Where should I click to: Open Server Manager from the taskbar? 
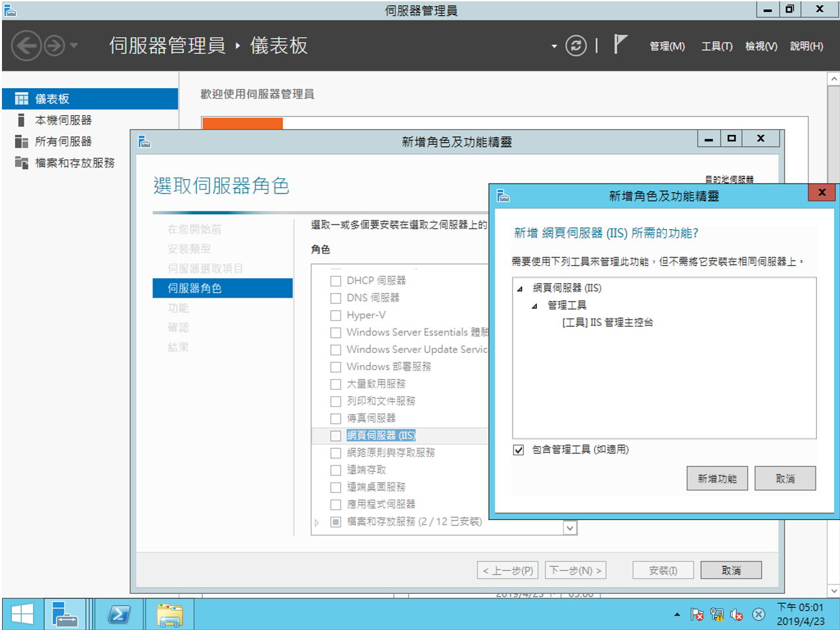[65, 614]
